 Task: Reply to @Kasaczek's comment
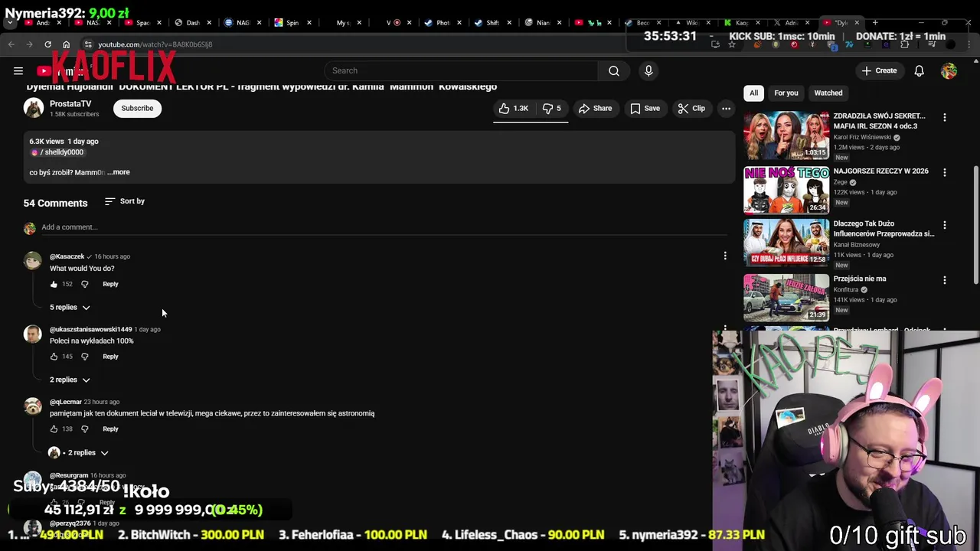click(x=110, y=284)
